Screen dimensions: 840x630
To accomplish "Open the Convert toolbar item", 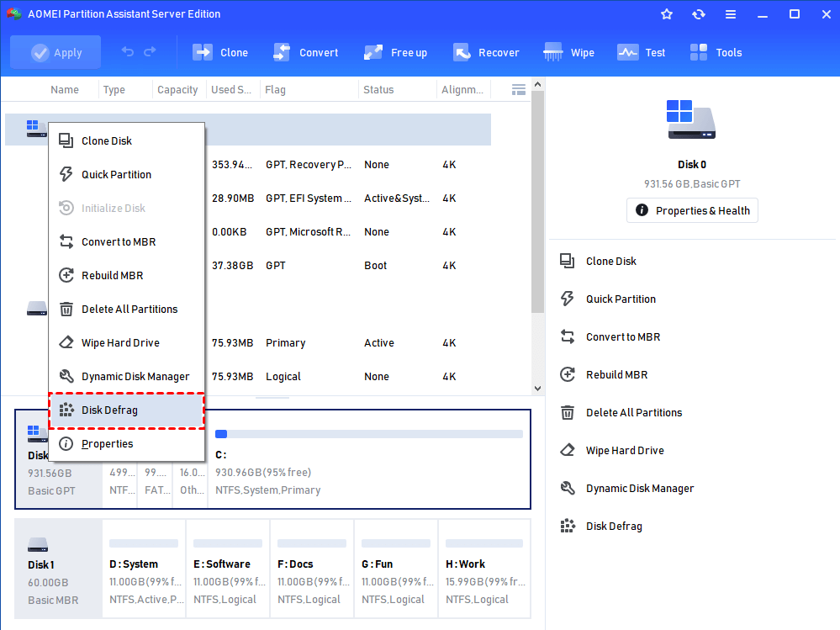I will tap(306, 52).
